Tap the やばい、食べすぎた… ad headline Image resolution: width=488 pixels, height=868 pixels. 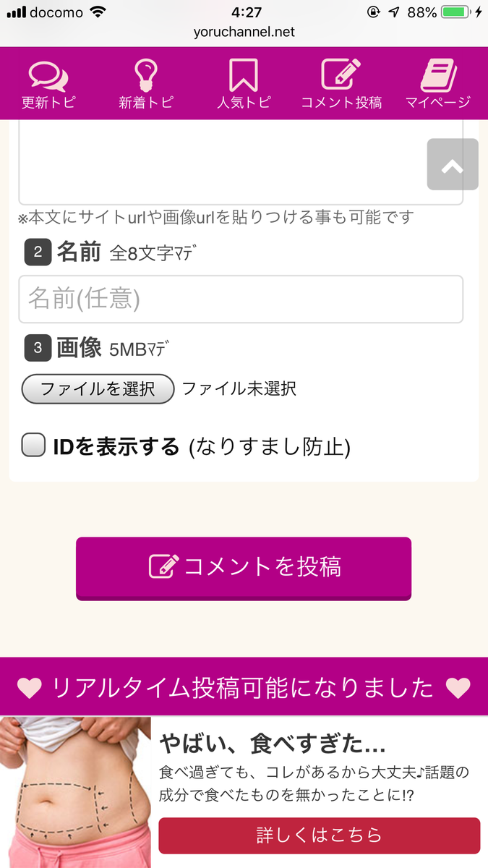(x=273, y=743)
